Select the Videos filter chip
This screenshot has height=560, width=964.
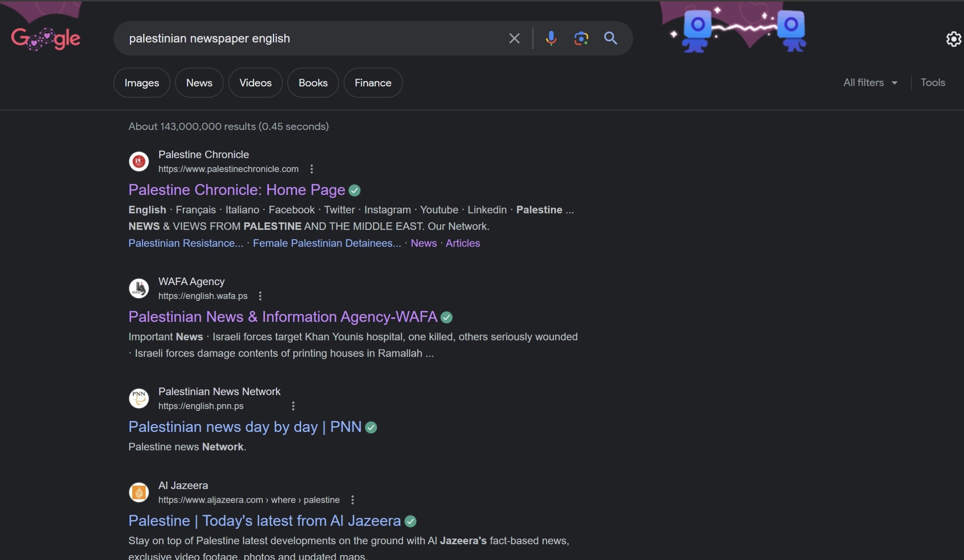pyautogui.click(x=255, y=82)
